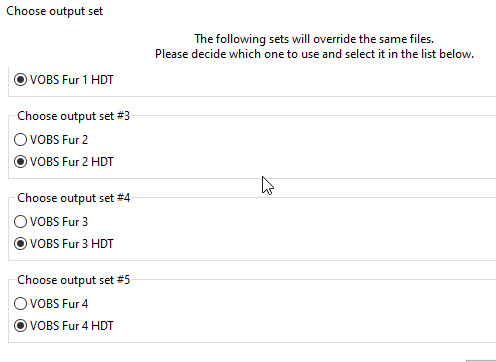Select the VOBS Fur 3 HDT radio circle

point(20,244)
